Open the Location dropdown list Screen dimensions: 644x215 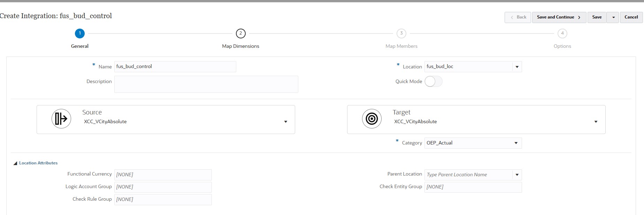pyautogui.click(x=517, y=67)
